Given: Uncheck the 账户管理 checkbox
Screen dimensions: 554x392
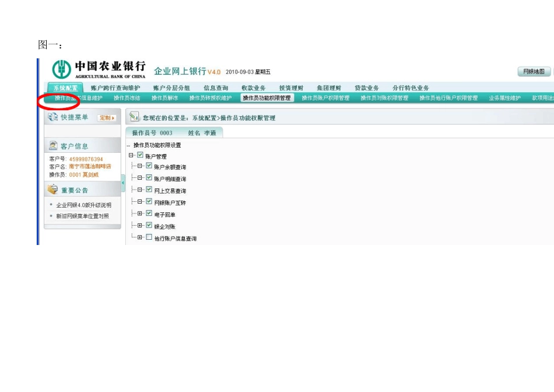Looking at the screenshot, I should (x=140, y=155).
